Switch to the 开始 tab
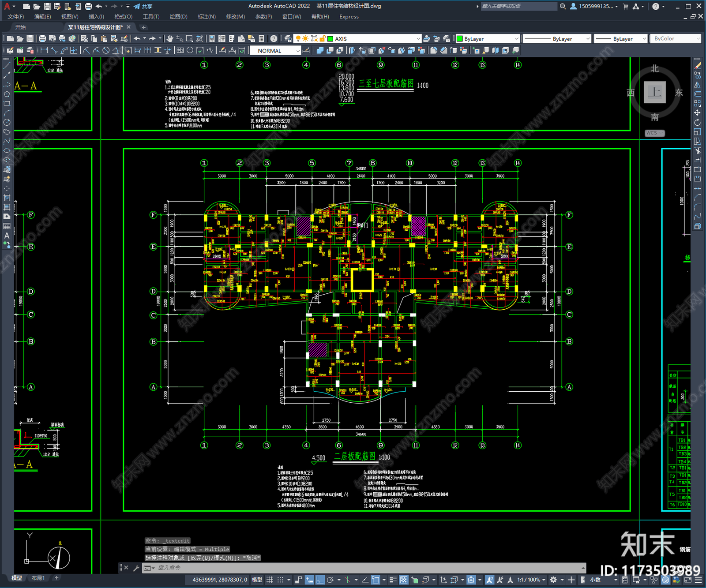Viewport: 706px width, 588px height. (21, 27)
